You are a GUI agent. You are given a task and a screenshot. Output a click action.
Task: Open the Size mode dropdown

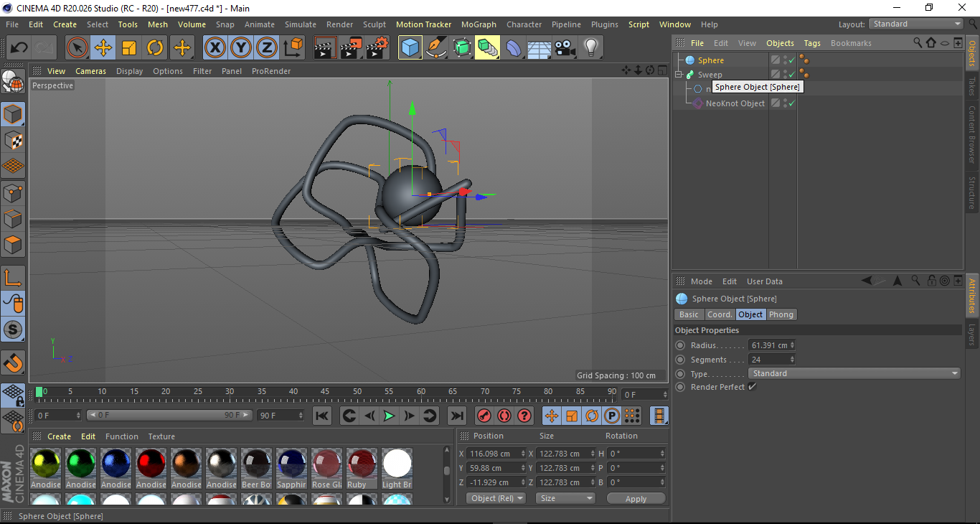pos(566,498)
